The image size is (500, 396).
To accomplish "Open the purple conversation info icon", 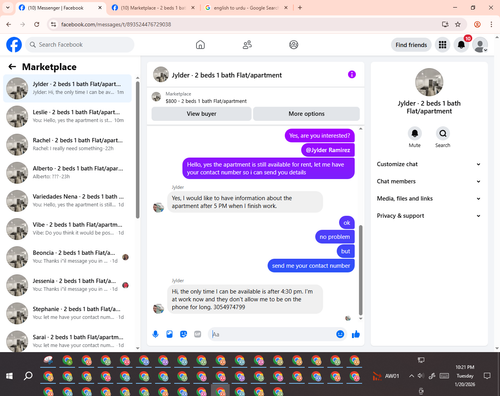I will [352, 74].
